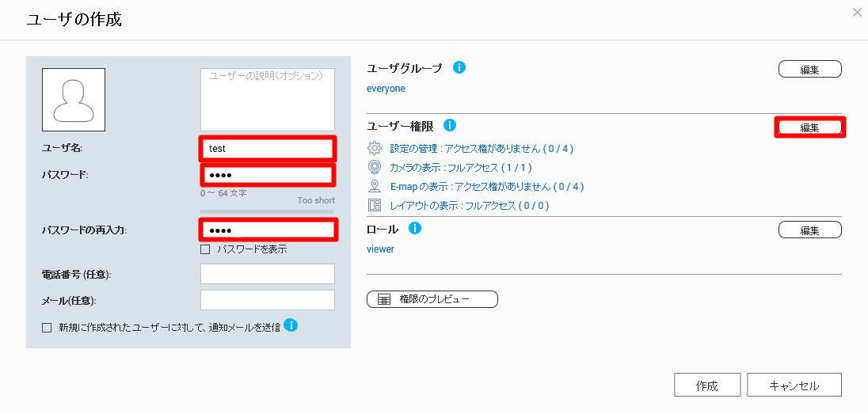Click map pin icon for E-map の表示
The height and width of the screenshot is (414, 868).
pyautogui.click(x=375, y=186)
